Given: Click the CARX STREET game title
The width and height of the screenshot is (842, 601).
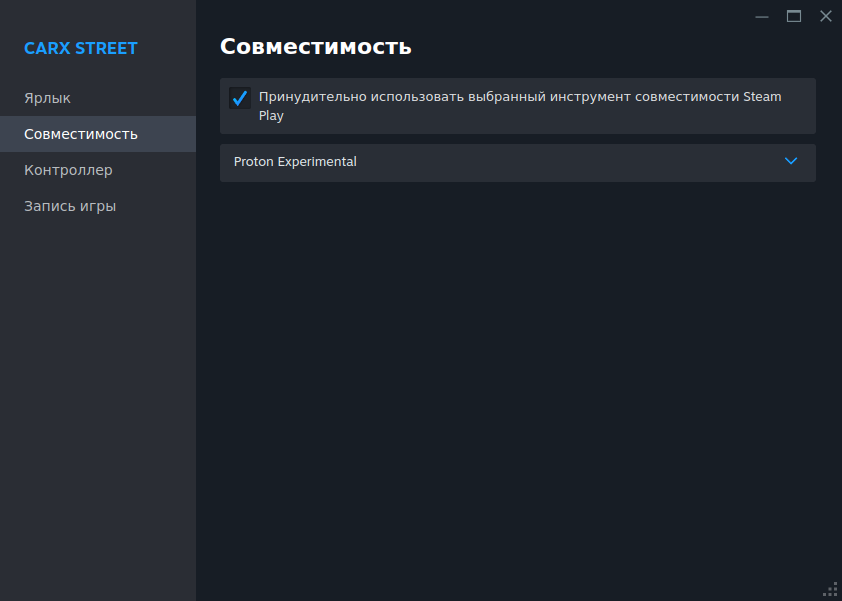Looking at the screenshot, I should tap(81, 48).
